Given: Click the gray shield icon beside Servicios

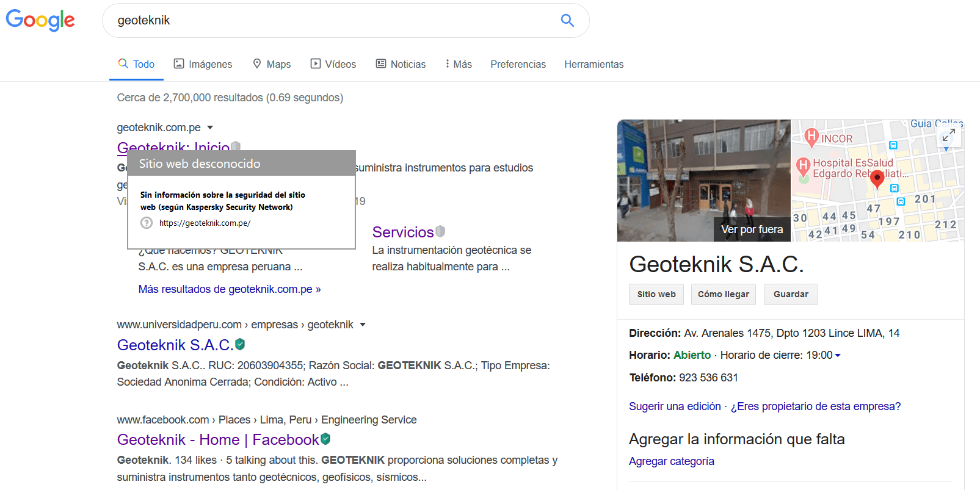Looking at the screenshot, I should [x=440, y=231].
